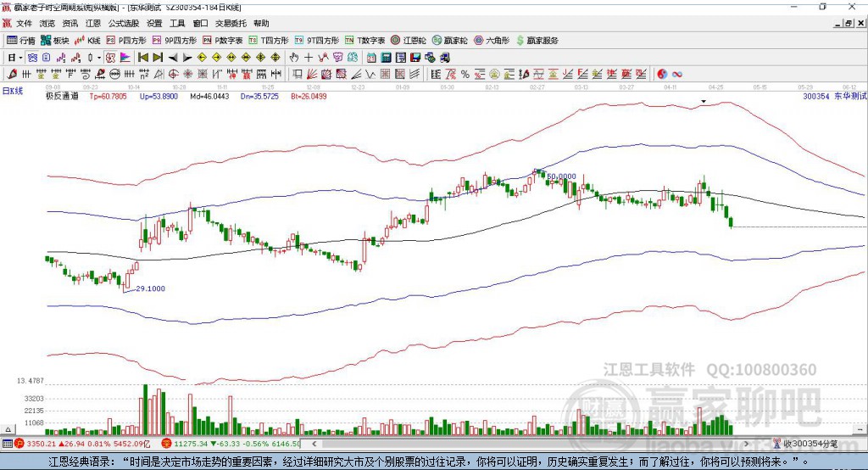Open the 六角形 tool
868x470 pixels.
[x=492, y=41]
